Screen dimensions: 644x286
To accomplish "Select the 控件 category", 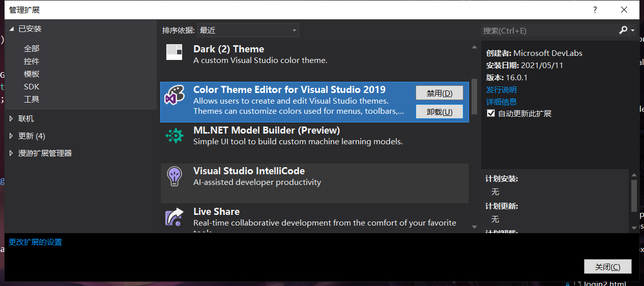I will 32,61.
